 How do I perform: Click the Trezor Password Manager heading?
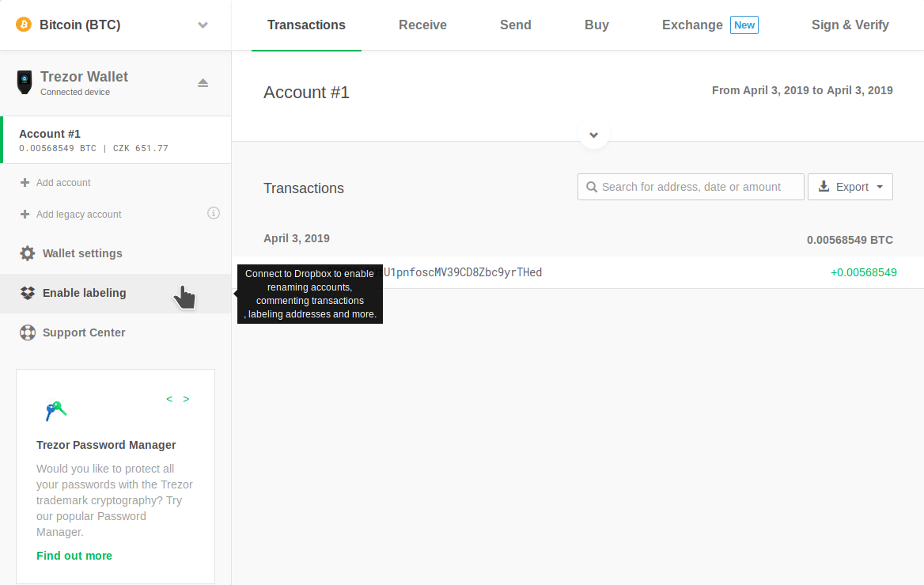[106, 445]
